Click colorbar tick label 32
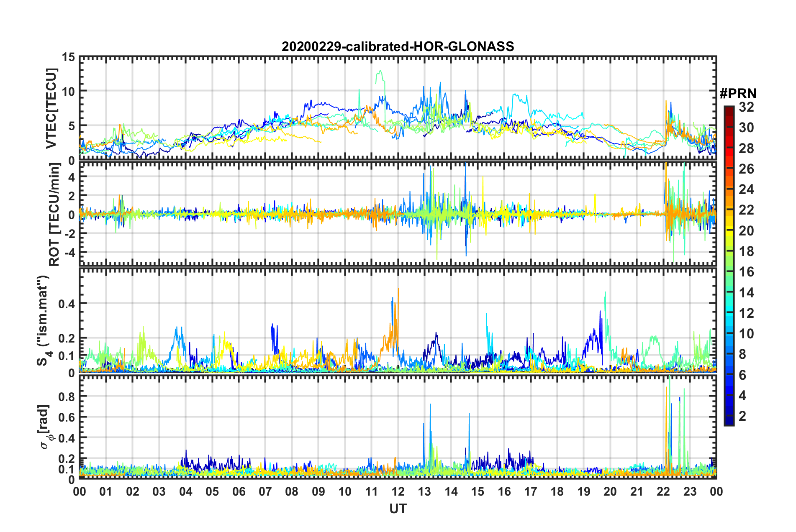Viewport: 796px width, 532px height. coord(746,107)
